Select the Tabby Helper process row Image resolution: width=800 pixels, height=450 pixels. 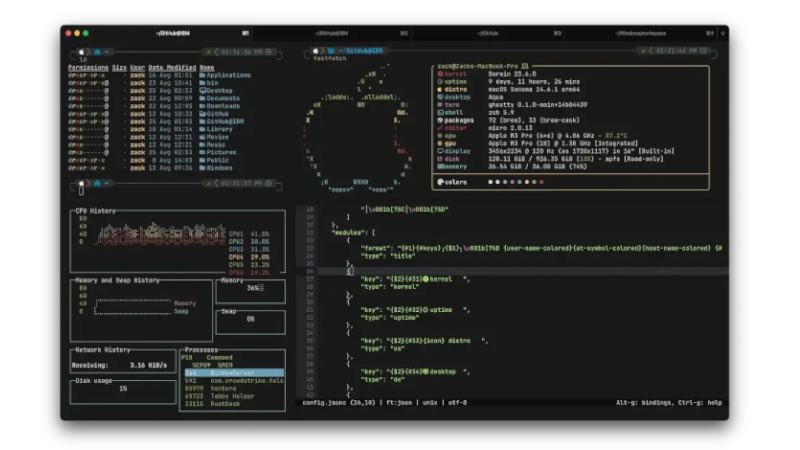coord(234,396)
